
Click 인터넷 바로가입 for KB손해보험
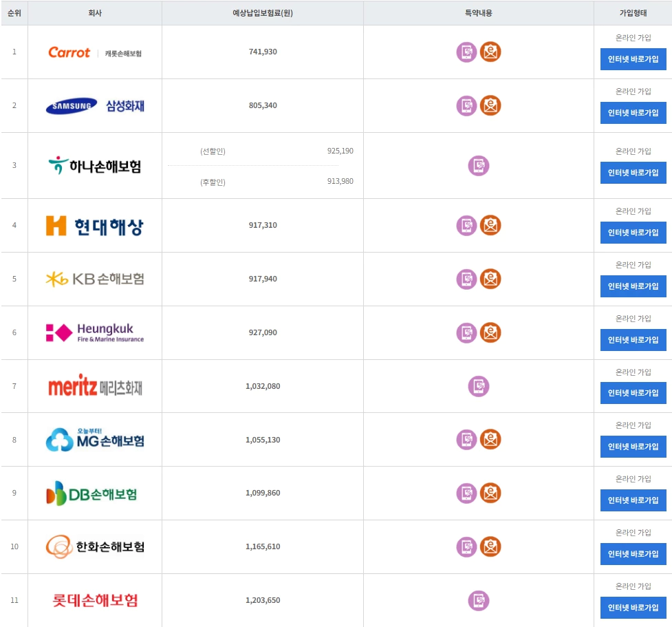pyautogui.click(x=633, y=286)
